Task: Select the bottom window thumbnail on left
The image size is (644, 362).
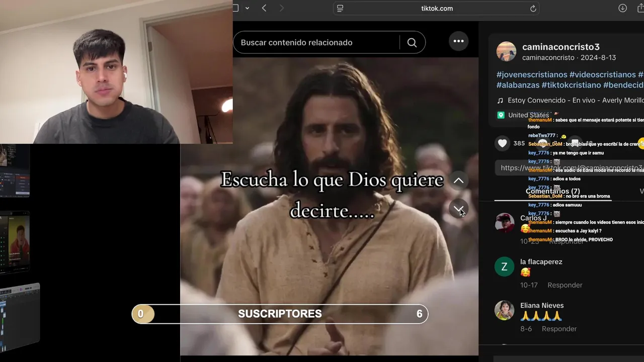Action: point(20,317)
